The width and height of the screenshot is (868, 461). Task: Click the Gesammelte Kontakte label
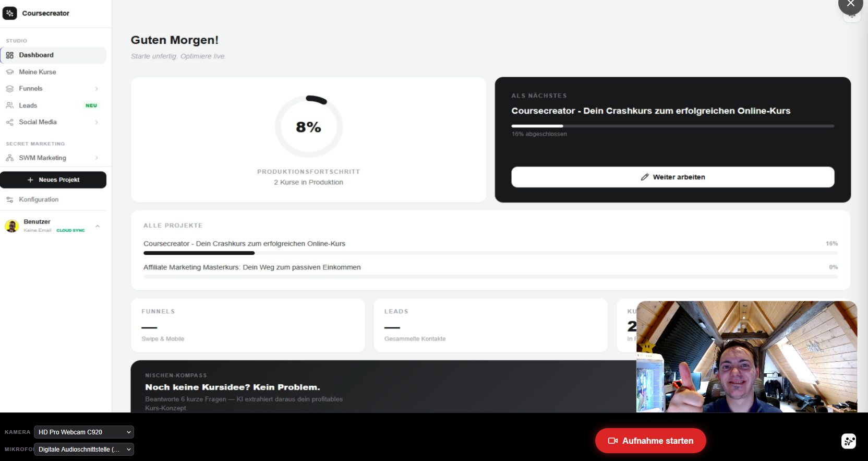[x=415, y=339]
